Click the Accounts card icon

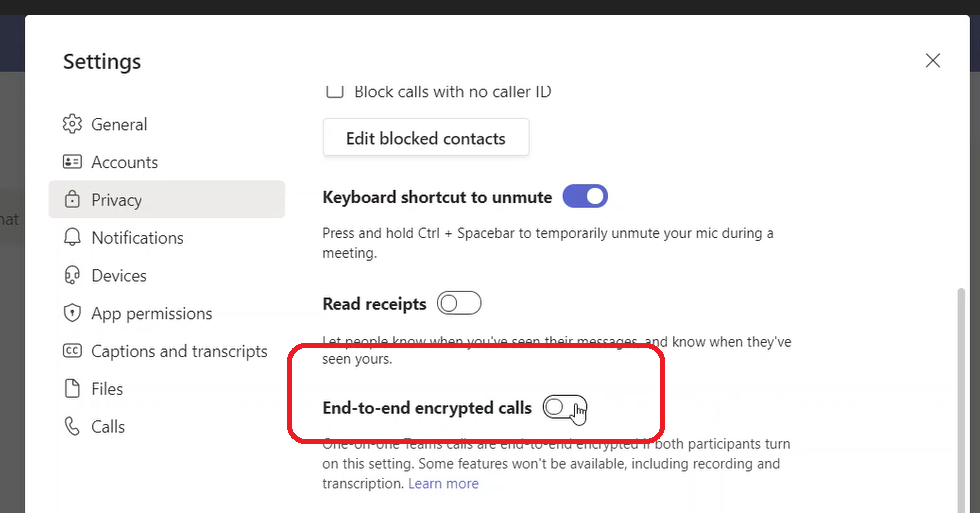pyautogui.click(x=72, y=162)
